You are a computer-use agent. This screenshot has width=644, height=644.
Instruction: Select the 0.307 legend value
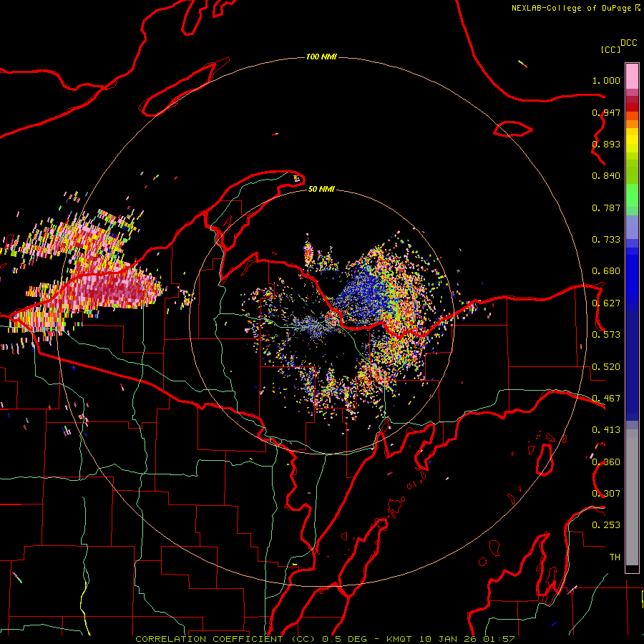(x=606, y=494)
